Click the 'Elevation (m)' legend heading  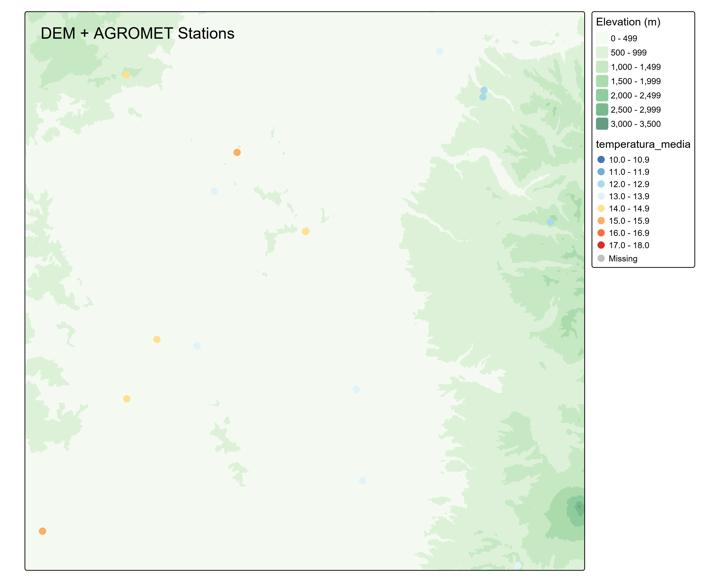point(628,22)
